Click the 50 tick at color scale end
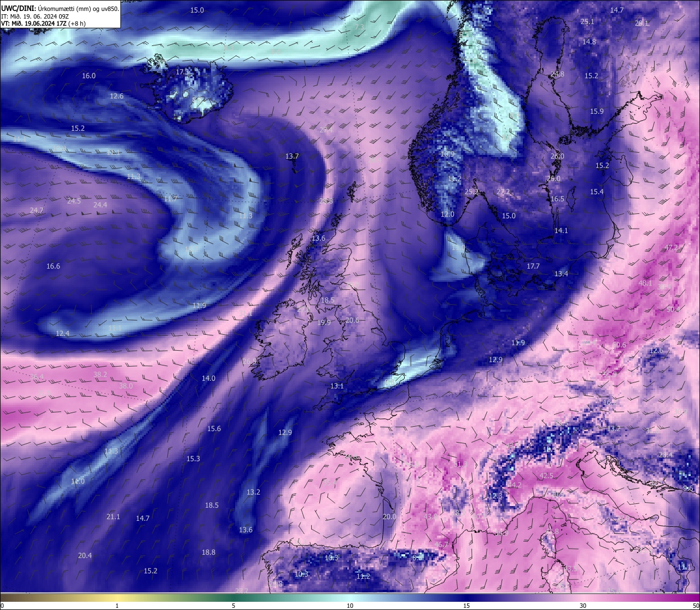This screenshot has height=610, width=700. (x=695, y=606)
